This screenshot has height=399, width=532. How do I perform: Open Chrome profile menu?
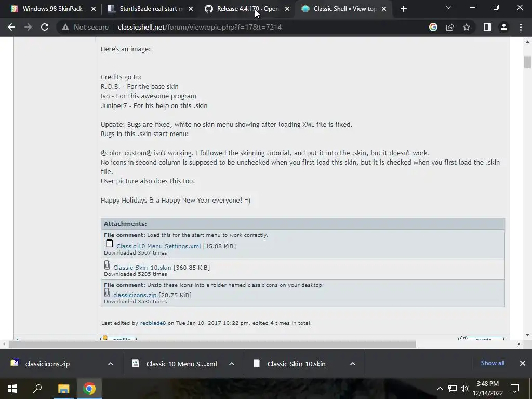(504, 27)
